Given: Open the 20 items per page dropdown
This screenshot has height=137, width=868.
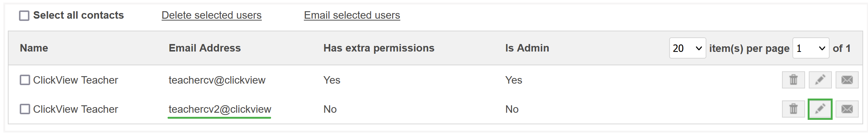Looking at the screenshot, I should (x=687, y=48).
